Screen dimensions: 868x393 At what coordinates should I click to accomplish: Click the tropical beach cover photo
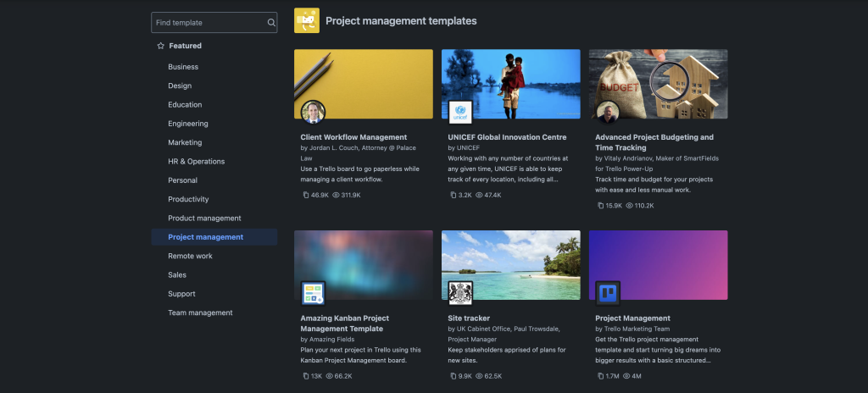[511, 264]
